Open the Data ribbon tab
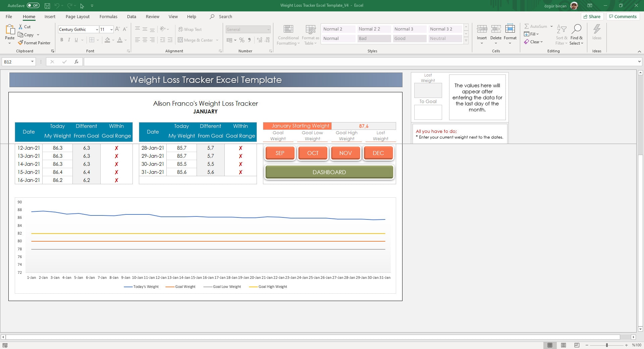Screen dimensions: 644x349 131,16
